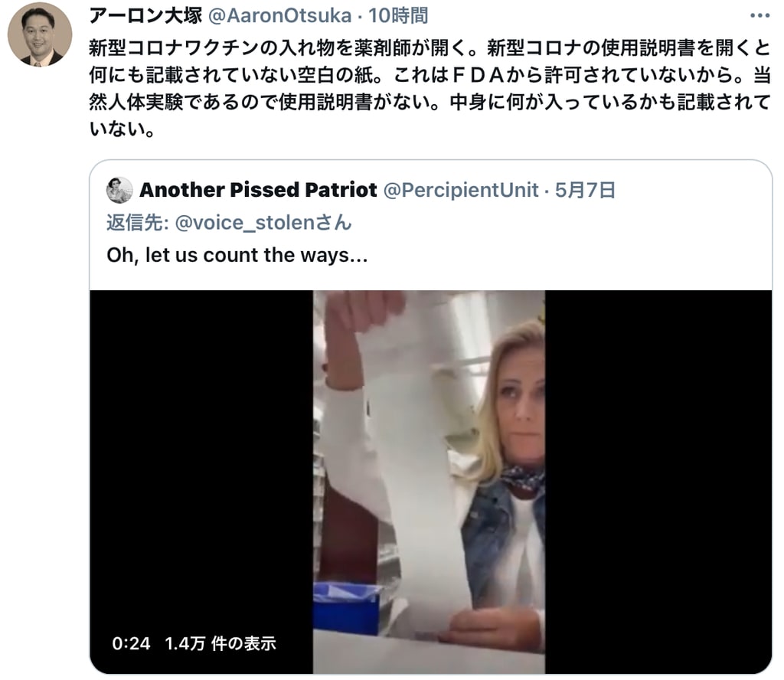Click "Oh, let us count the ways..." text
The image size is (784, 680).
click(237, 255)
